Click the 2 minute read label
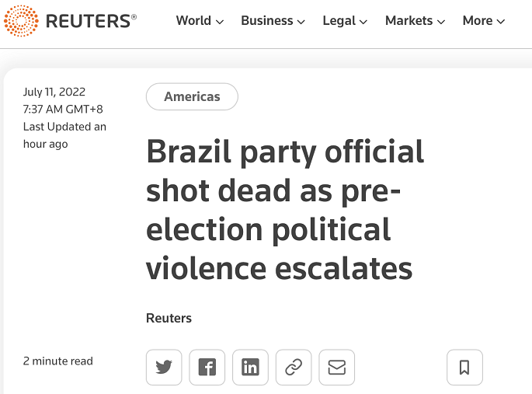 point(58,361)
